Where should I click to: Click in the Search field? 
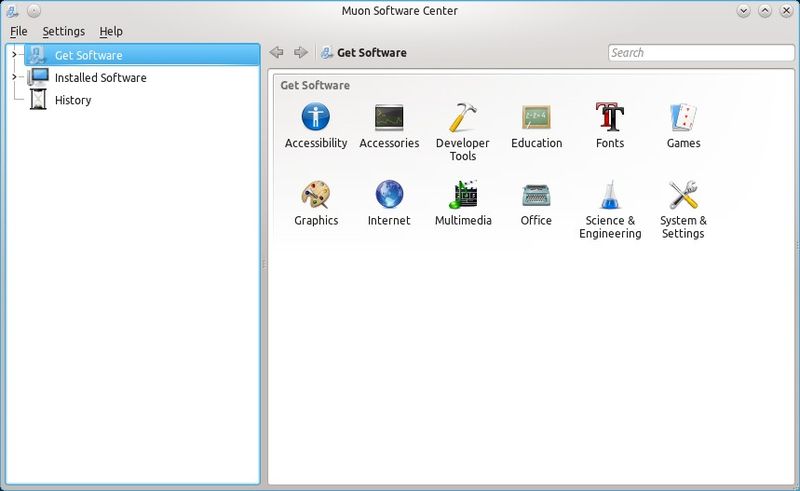click(700, 53)
